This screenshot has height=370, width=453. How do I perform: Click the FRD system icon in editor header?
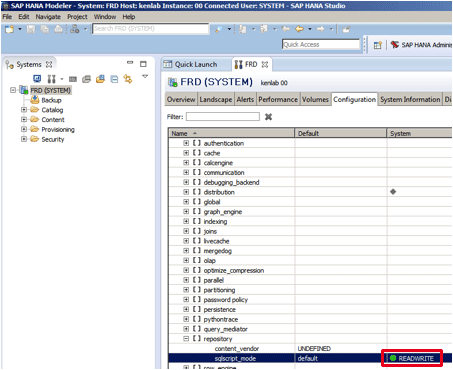coord(173,82)
